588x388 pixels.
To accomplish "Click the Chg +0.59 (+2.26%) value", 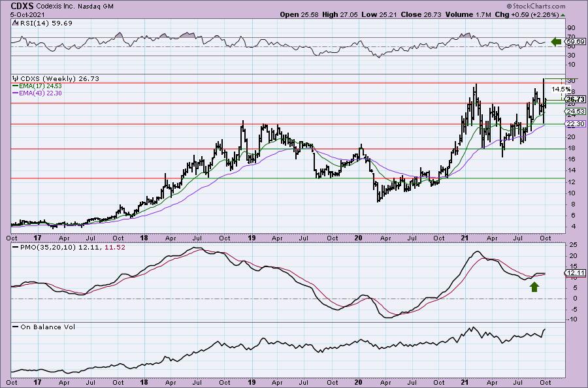I will pyautogui.click(x=527, y=14).
